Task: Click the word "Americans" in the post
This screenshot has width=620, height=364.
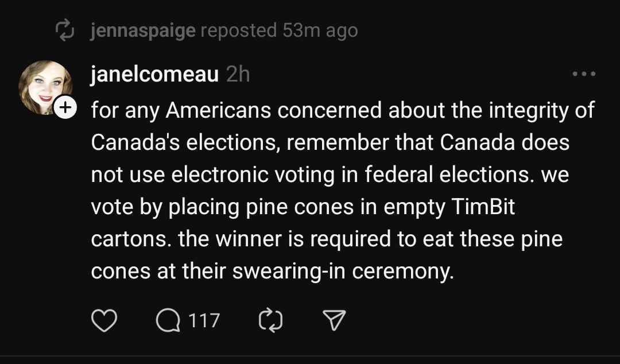Action: tap(218, 110)
